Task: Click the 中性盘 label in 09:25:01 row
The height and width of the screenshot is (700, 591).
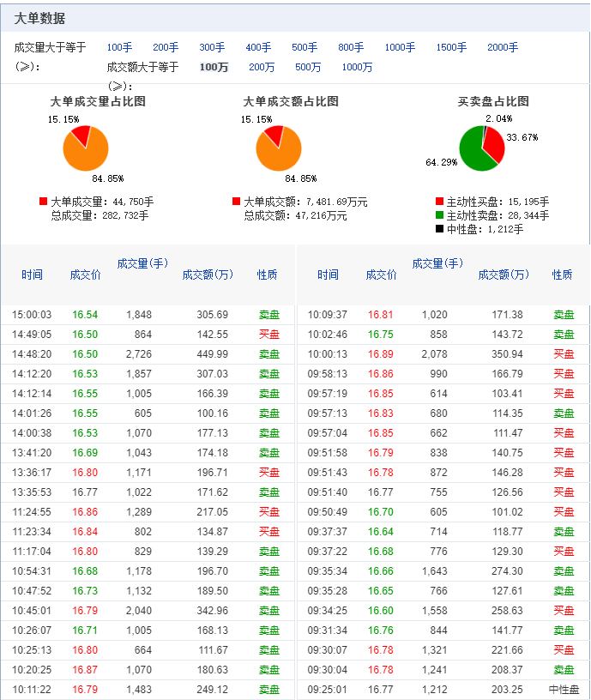Action: (564, 690)
